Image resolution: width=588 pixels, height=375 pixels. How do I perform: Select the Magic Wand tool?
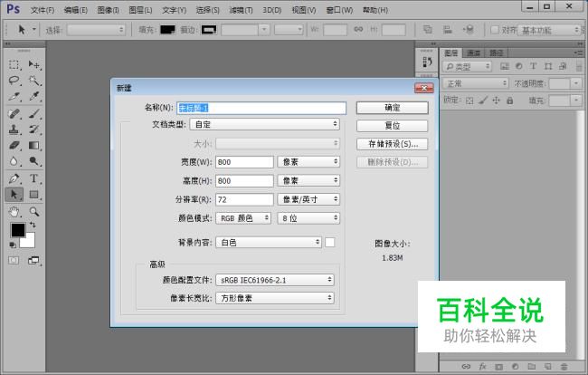[x=34, y=81]
